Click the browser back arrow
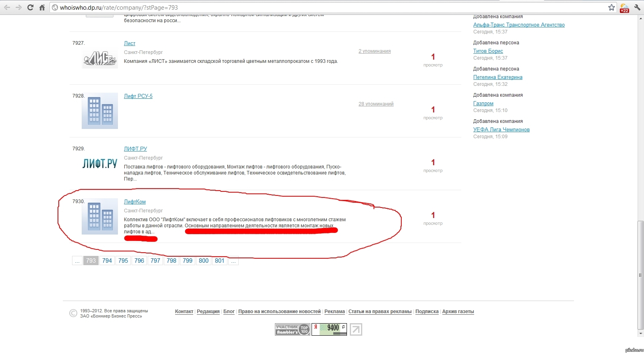This screenshot has height=353, width=644. pos(7,7)
